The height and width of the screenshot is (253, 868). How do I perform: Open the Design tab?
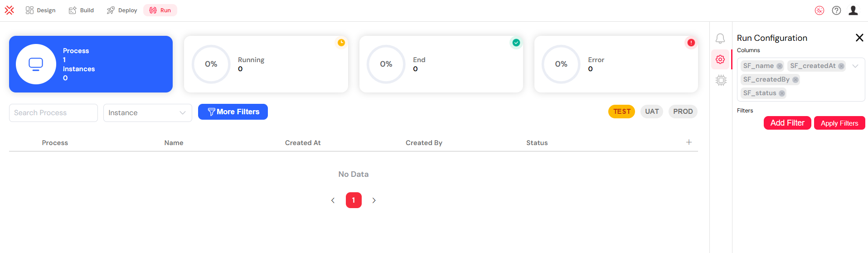pyautogui.click(x=41, y=10)
